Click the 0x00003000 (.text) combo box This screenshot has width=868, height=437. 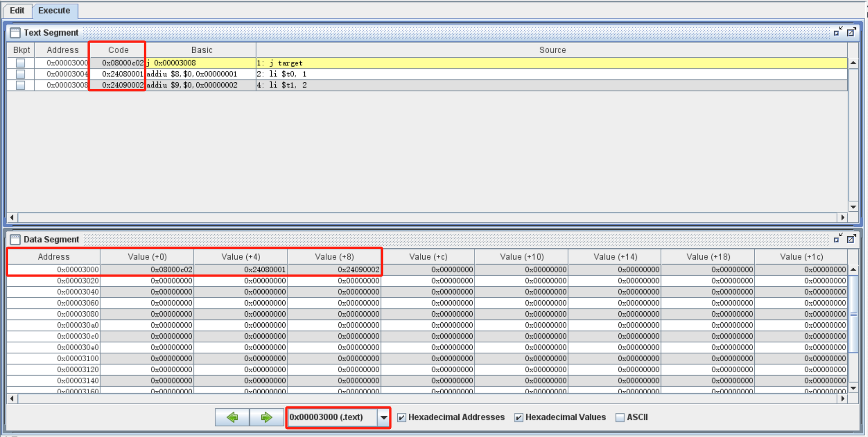332,418
